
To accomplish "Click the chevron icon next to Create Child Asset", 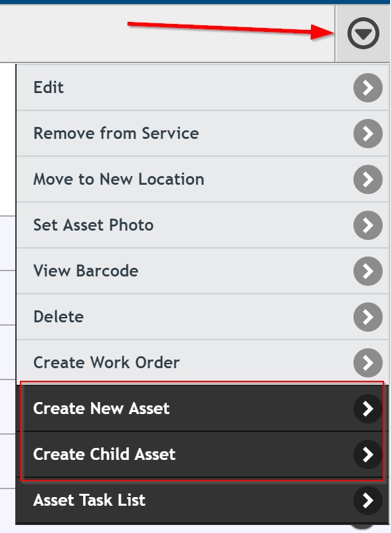I will tap(368, 455).
